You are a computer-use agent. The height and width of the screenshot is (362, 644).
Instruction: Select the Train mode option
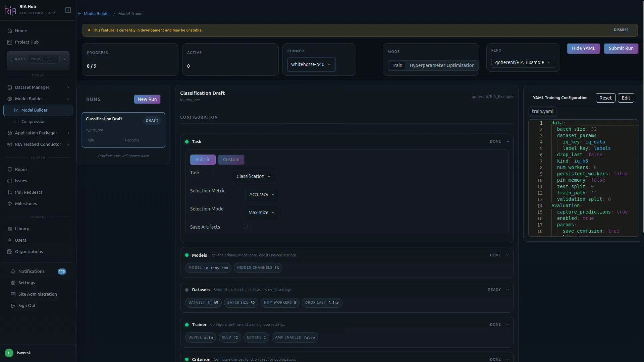tap(397, 65)
